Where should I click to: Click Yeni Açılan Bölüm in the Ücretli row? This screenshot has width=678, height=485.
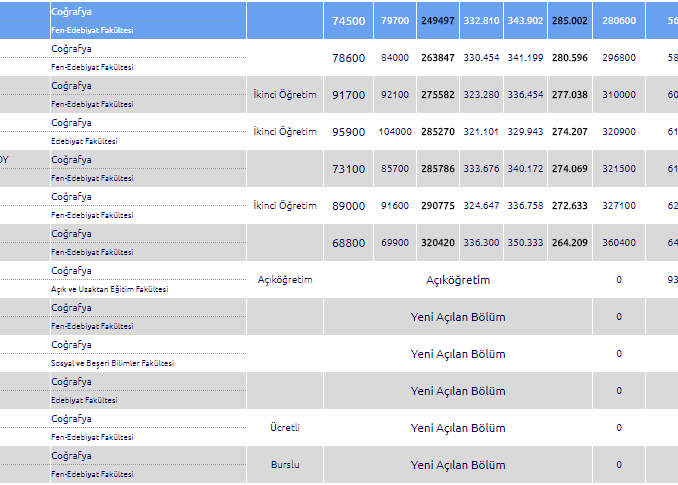pos(458,428)
